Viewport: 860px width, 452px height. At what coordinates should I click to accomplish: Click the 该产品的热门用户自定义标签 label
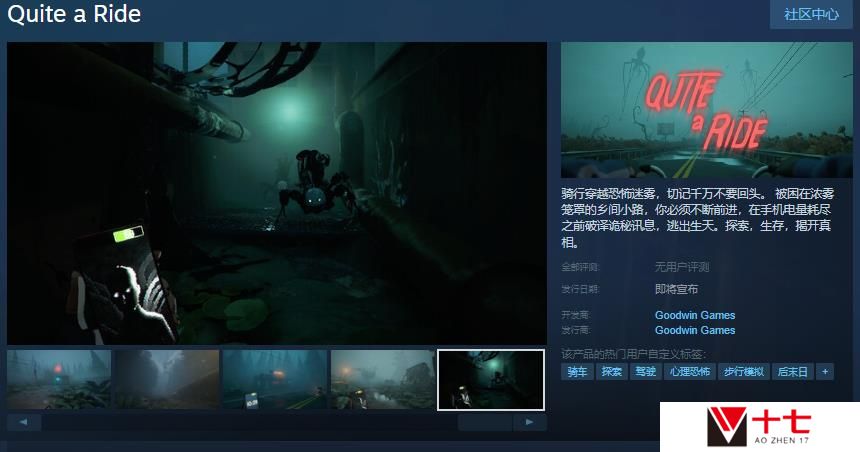tap(633, 354)
